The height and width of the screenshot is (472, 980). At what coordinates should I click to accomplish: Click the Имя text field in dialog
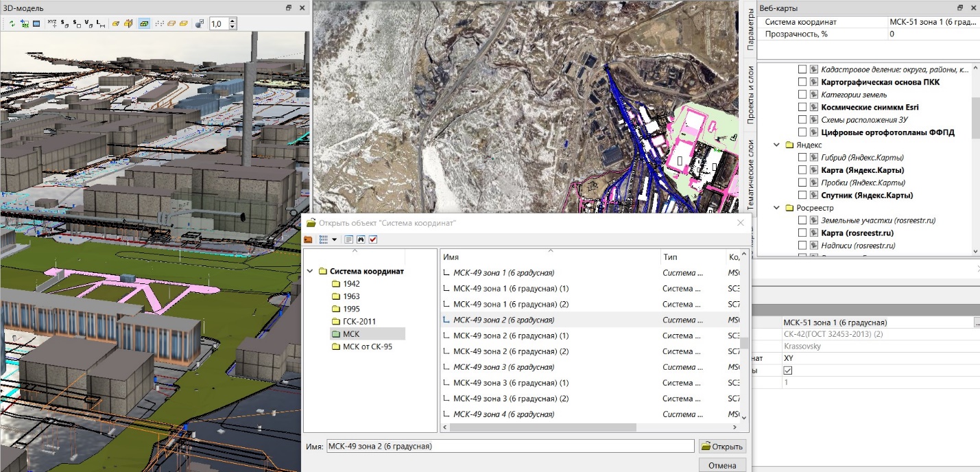click(x=510, y=447)
